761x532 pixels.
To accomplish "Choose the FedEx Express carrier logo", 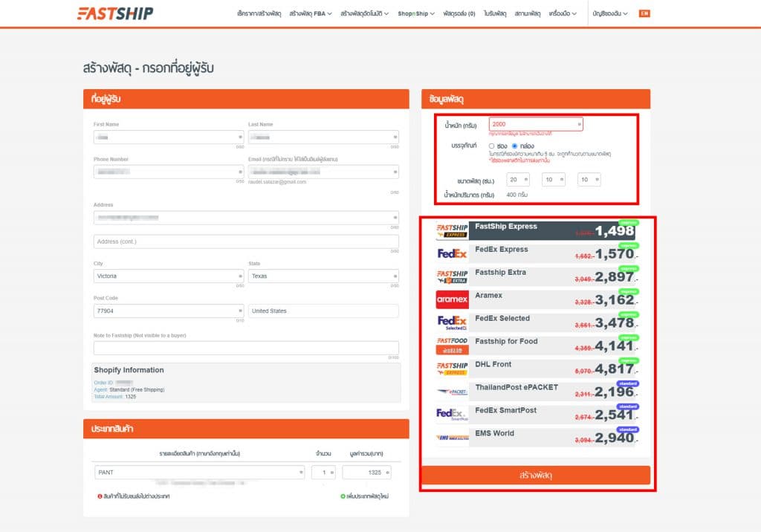I will [x=452, y=254].
